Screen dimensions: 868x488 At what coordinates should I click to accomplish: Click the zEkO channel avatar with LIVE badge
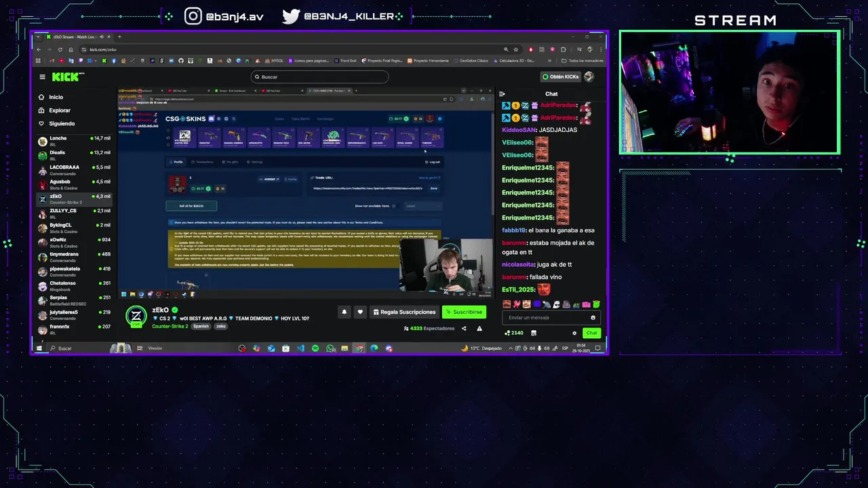136,317
